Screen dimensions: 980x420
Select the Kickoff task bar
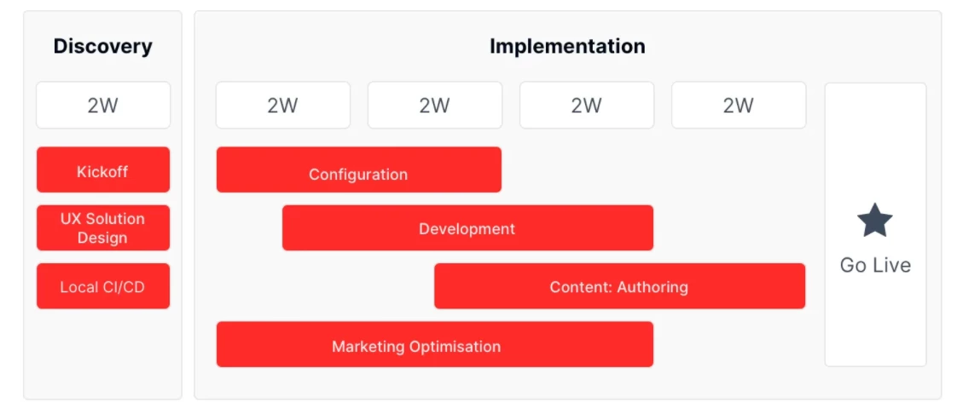(x=103, y=170)
